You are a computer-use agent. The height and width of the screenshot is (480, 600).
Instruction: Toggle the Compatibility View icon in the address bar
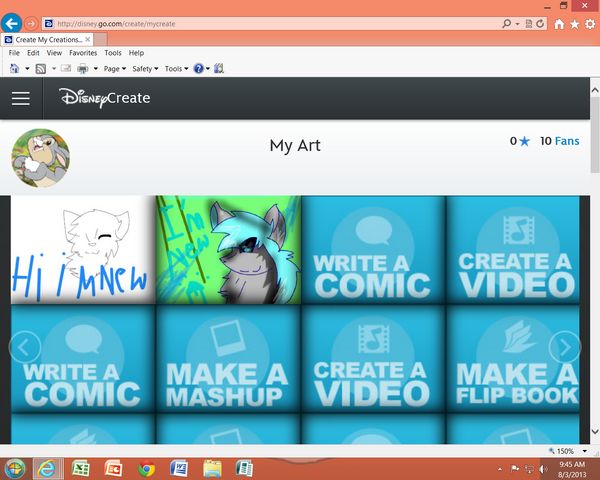click(529, 24)
